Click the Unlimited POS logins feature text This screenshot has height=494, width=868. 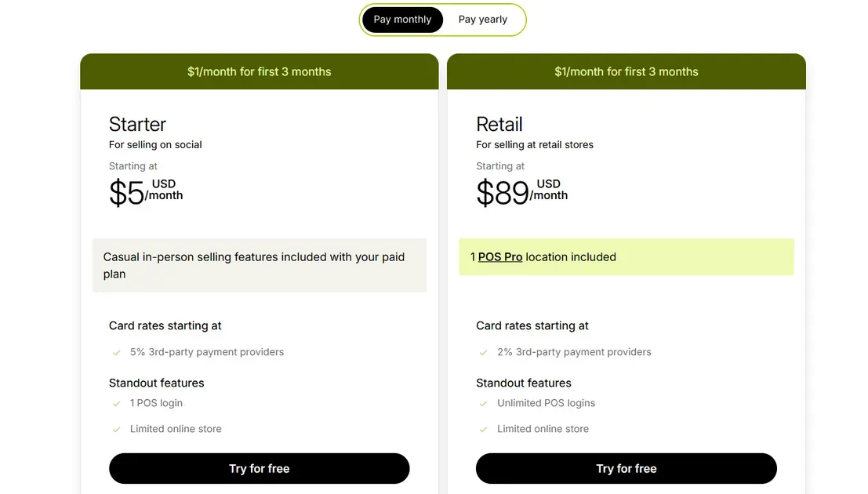pos(546,403)
